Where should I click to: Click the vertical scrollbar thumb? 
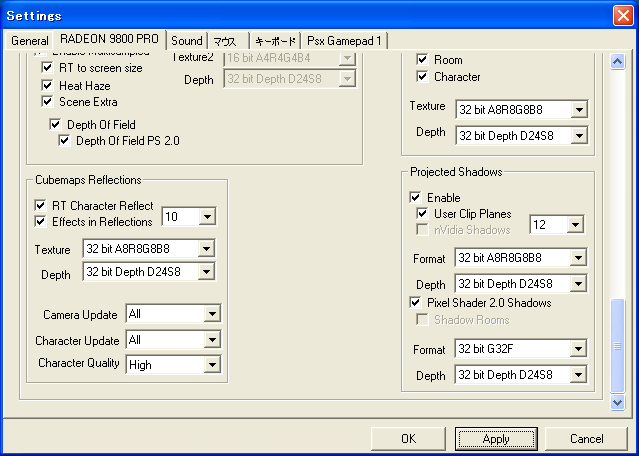pyautogui.click(x=617, y=346)
